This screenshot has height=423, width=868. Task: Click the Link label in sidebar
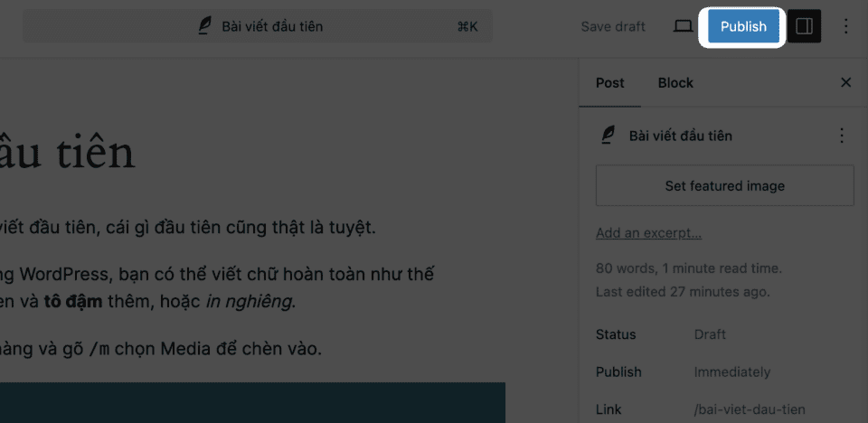(609, 409)
